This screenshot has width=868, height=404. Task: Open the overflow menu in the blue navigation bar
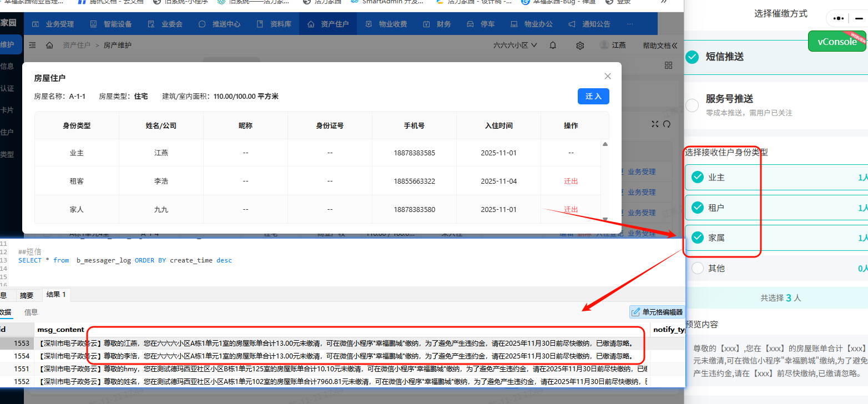click(629, 23)
